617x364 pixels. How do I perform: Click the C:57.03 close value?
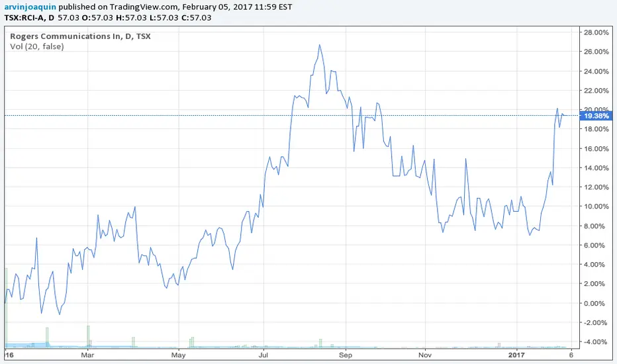coord(197,18)
